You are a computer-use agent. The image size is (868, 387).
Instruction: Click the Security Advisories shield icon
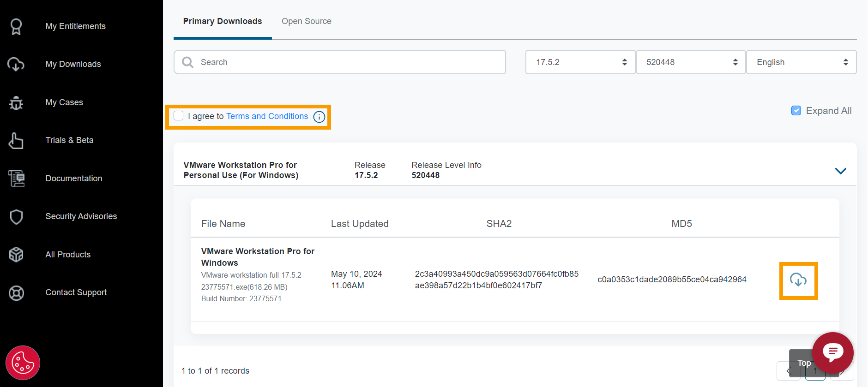[x=16, y=217]
